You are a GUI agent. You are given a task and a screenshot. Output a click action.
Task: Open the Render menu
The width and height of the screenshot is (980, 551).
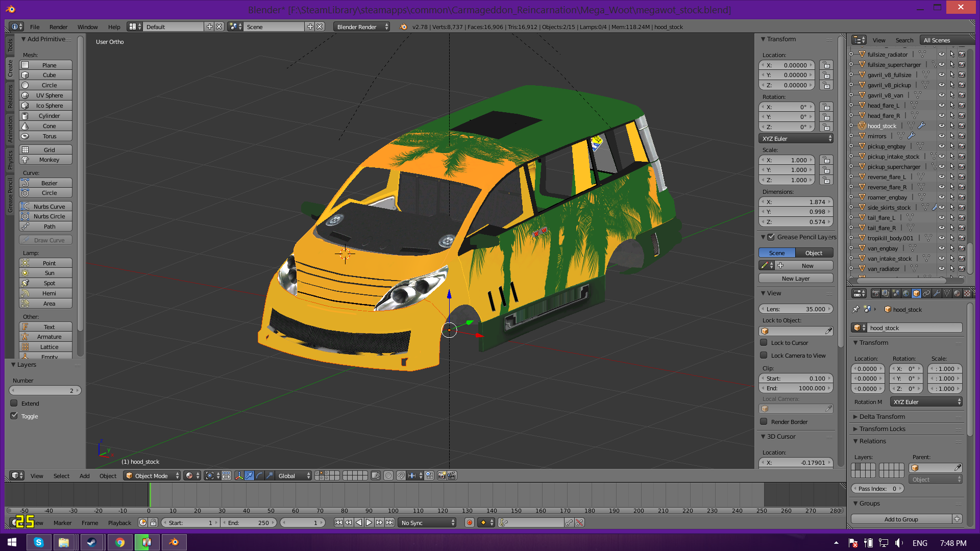point(58,27)
